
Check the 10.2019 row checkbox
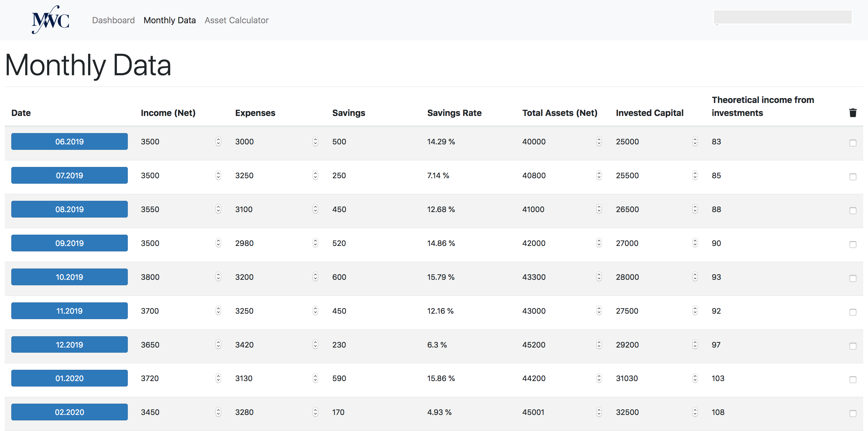[x=853, y=278]
